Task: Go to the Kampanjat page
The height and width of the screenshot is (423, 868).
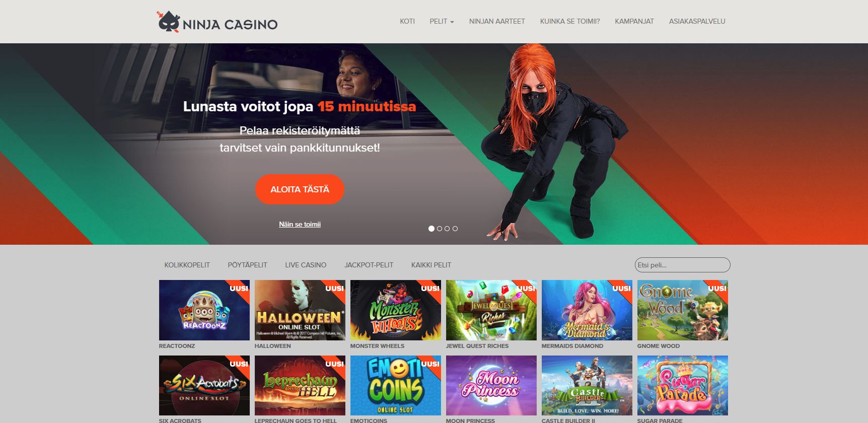Action: pyautogui.click(x=634, y=21)
